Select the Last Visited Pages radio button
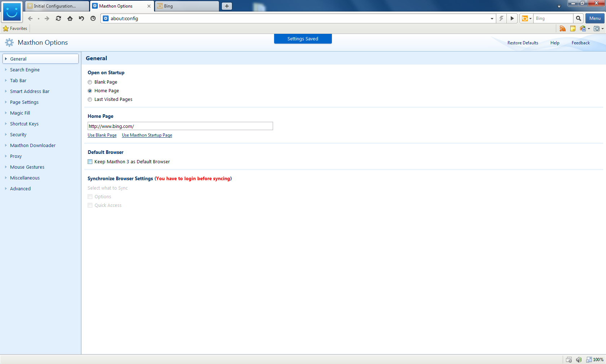The image size is (606, 364). [90, 99]
